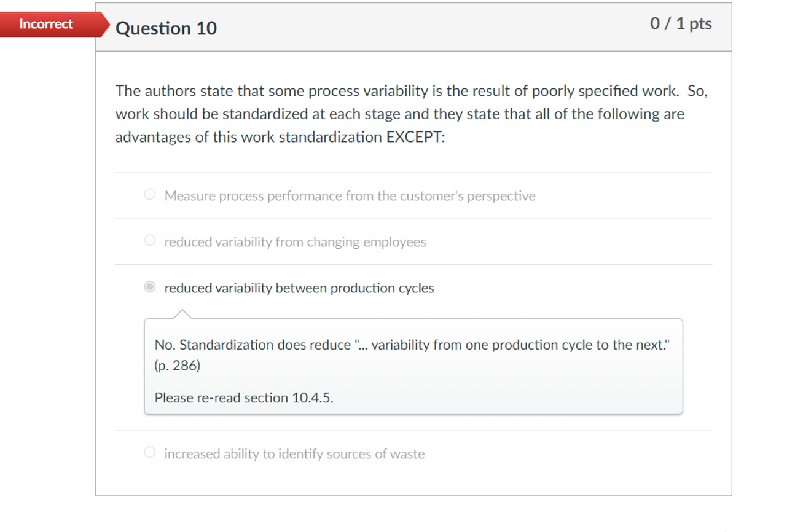Click the feedback box mentioning page 286
Screen dimensions: 795x532
tap(412, 366)
